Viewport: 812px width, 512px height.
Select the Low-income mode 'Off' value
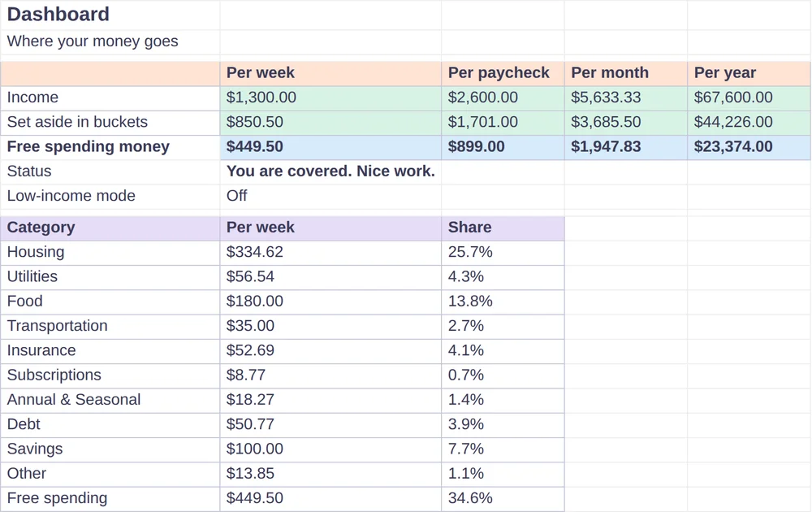[330, 197]
